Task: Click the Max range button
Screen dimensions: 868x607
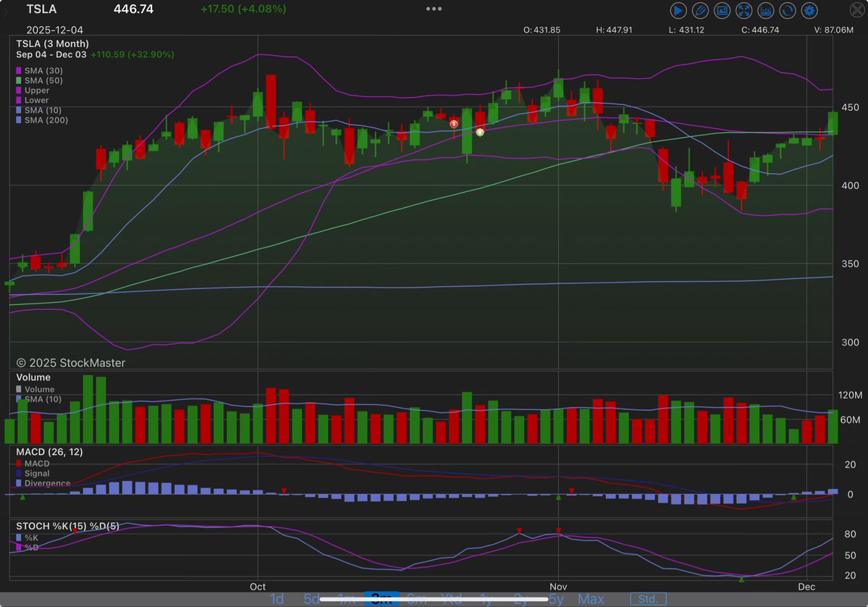Action: pos(591,599)
